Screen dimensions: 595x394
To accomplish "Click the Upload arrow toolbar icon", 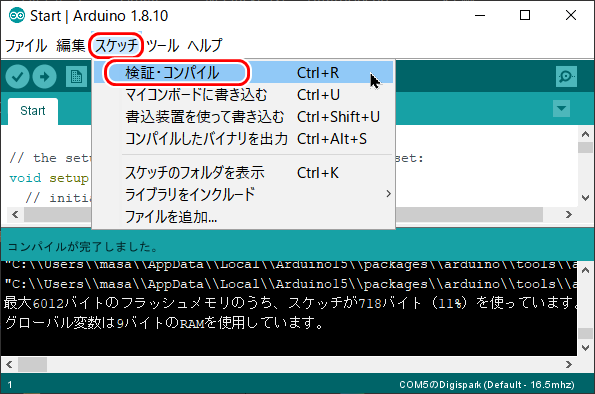I will pos(44,77).
